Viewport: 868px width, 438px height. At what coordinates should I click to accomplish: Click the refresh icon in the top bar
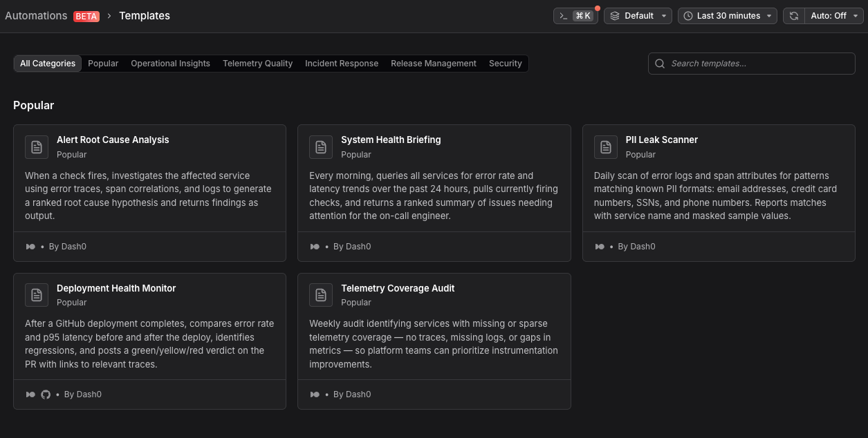tap(794, 16)
